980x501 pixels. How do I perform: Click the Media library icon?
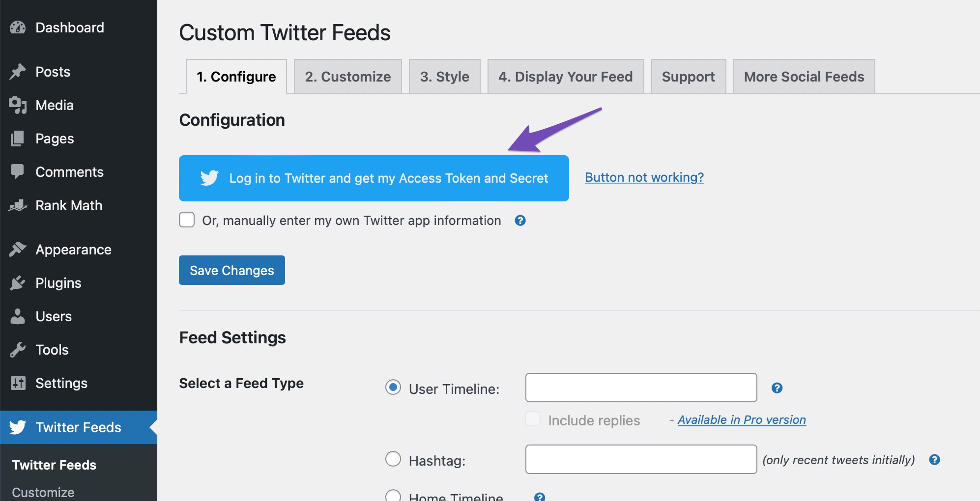pos(18,105)
